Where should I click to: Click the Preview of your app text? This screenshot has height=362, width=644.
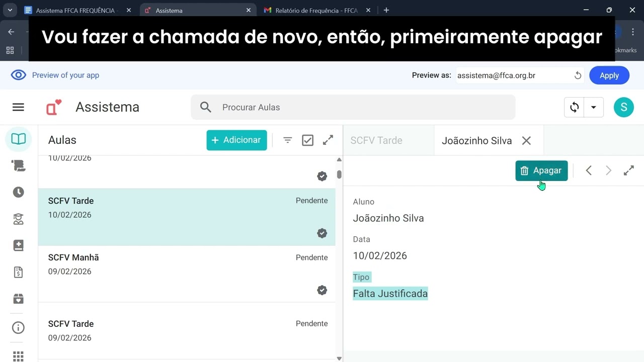65,75
